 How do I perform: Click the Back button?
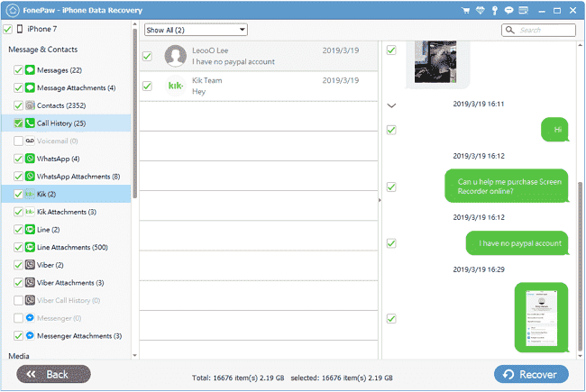(x=53, y=374)
